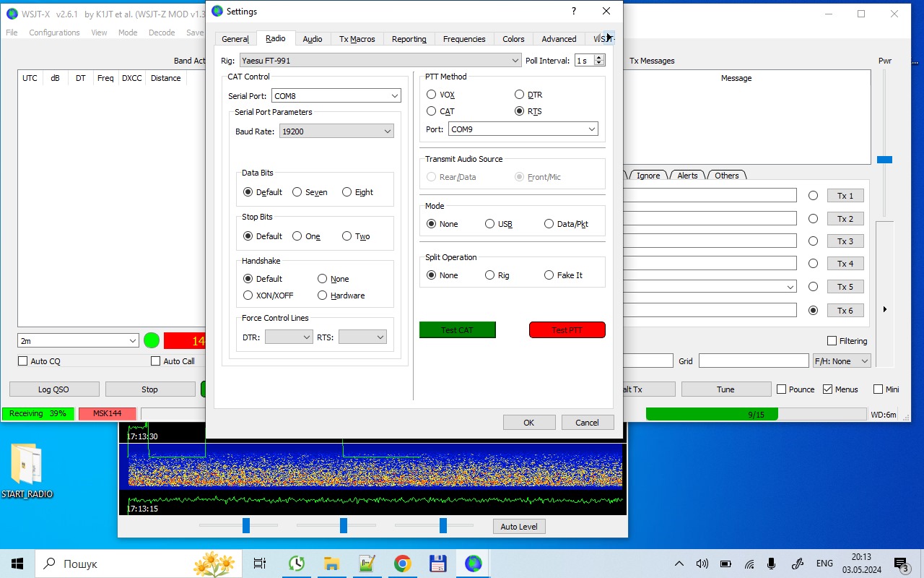924x578 pixels.
Task: Switch to the Audio tab
Action: (x=313, y=39)
